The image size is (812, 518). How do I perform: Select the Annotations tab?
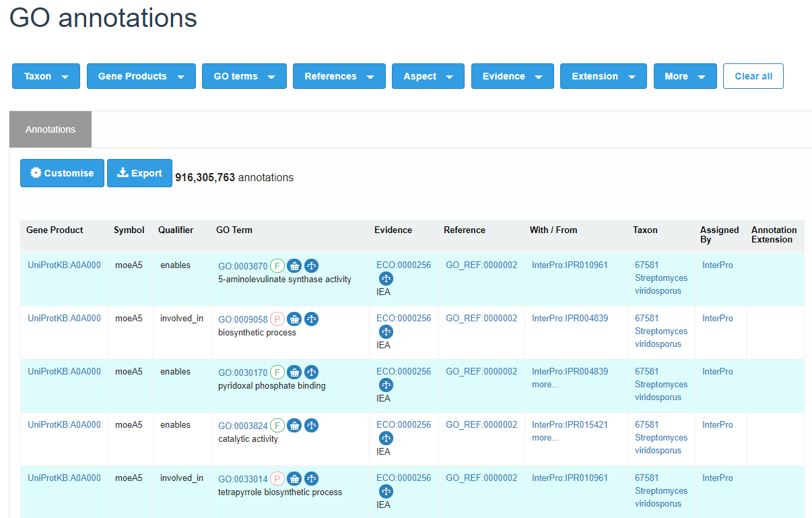pos(50,129)
